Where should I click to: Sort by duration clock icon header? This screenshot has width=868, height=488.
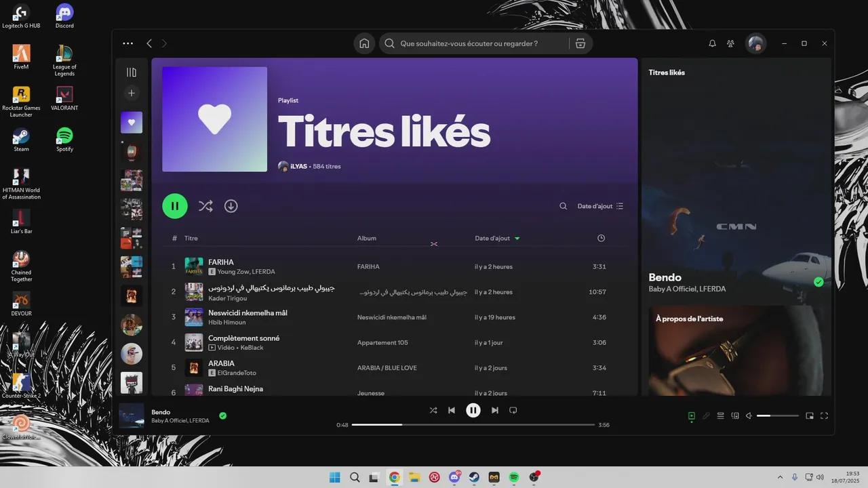pyautogui.click(x=601, y=238)
